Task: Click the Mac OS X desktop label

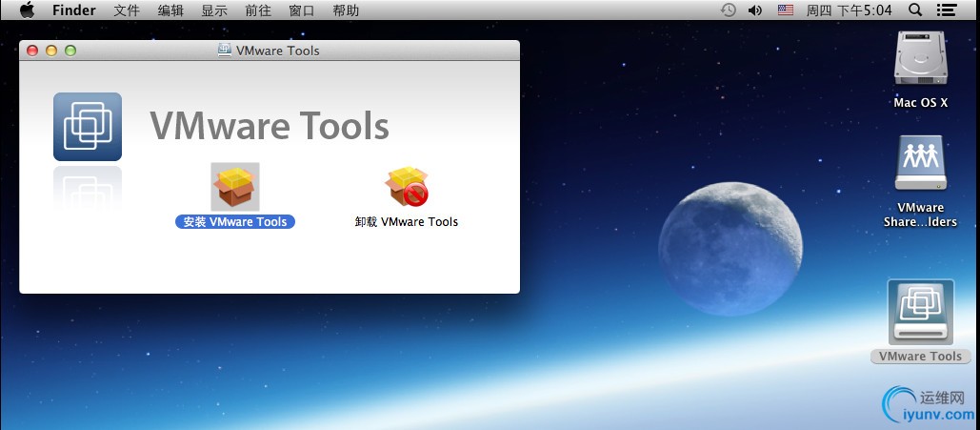Action: (921, 103)
